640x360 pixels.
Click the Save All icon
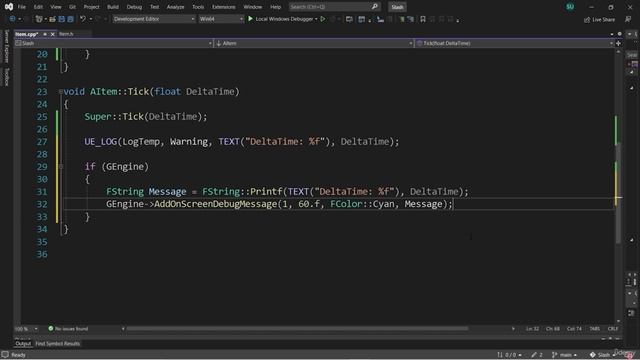pyautogui.click(x=70, y=19)
